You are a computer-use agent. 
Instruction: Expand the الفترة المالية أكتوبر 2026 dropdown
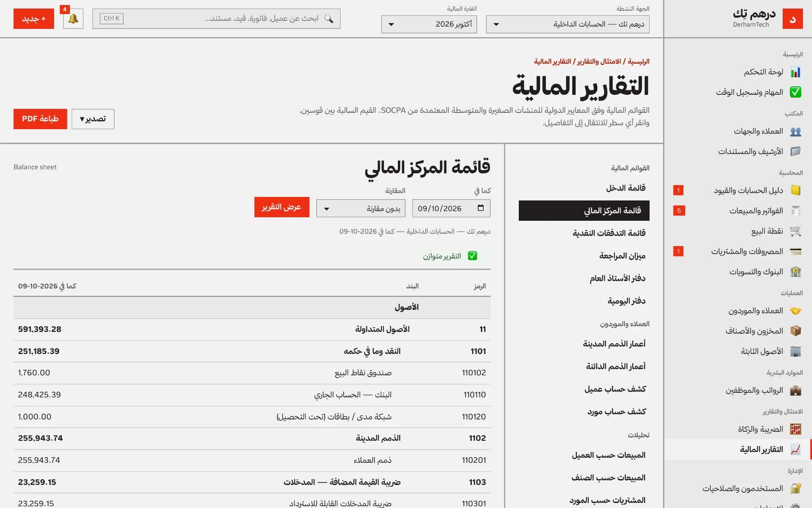pyautogui.click(x=429, y=24)
